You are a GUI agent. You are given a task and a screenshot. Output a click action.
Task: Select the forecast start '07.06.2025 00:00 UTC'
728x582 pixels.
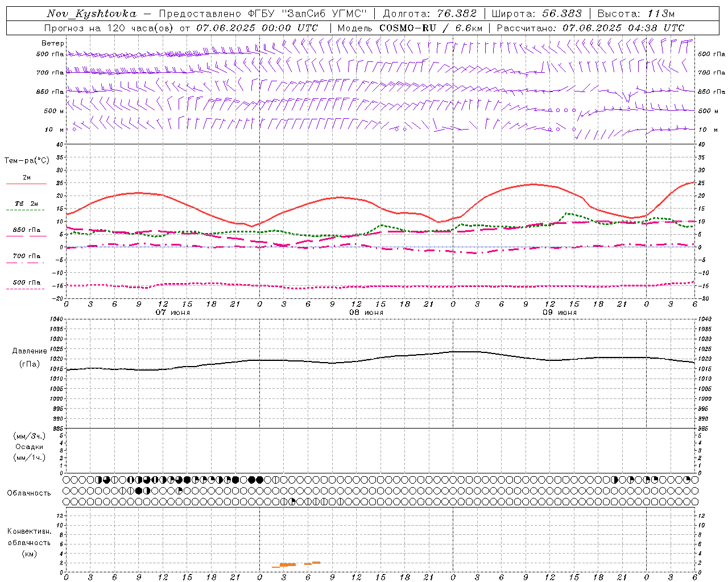coord(258,28)
